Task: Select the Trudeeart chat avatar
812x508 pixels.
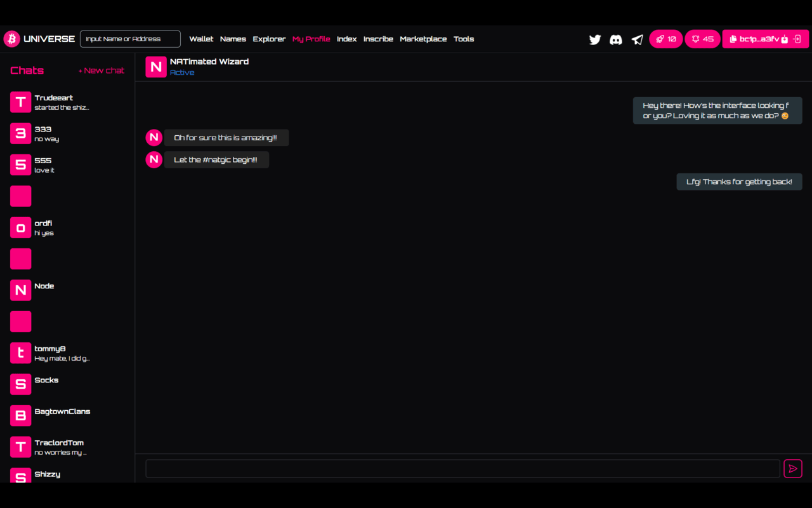Action: tap(21, 102)
